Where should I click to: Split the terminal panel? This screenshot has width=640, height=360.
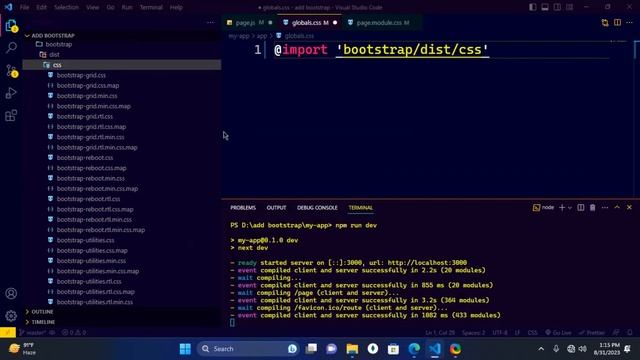(580, 207)
